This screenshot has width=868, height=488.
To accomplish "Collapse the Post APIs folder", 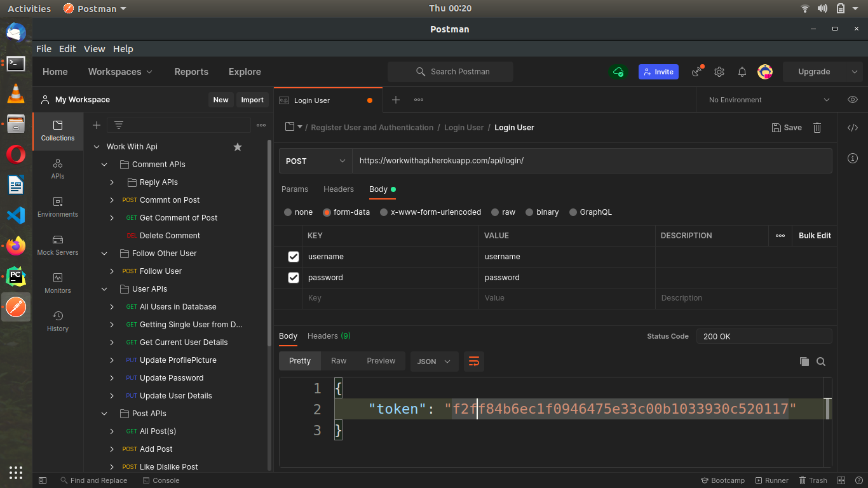I will click(x=104, y=414).
